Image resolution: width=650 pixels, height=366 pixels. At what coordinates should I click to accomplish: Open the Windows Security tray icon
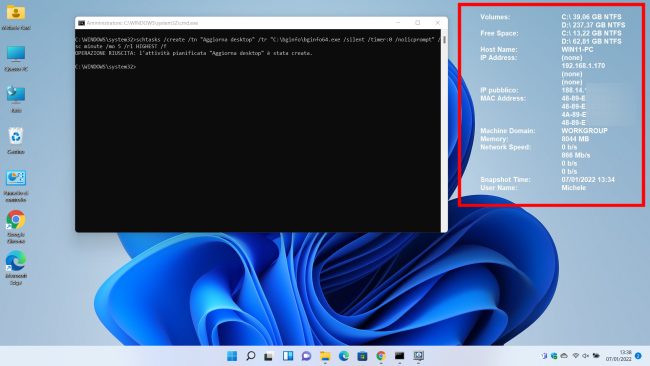[554, 356]
